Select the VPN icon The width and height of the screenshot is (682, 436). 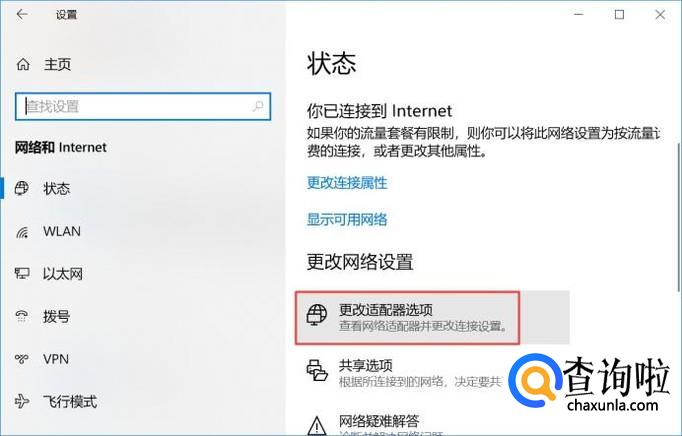coord(22,359)
